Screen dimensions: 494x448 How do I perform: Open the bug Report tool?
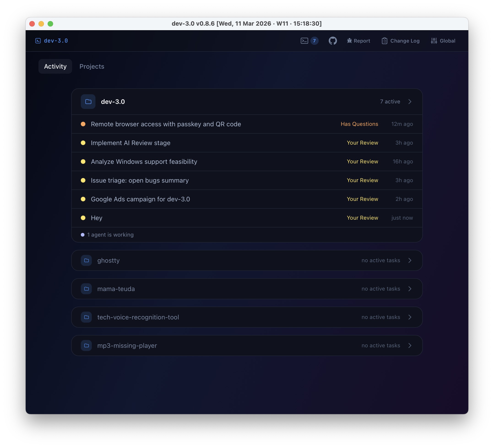(x=358, y=41)
